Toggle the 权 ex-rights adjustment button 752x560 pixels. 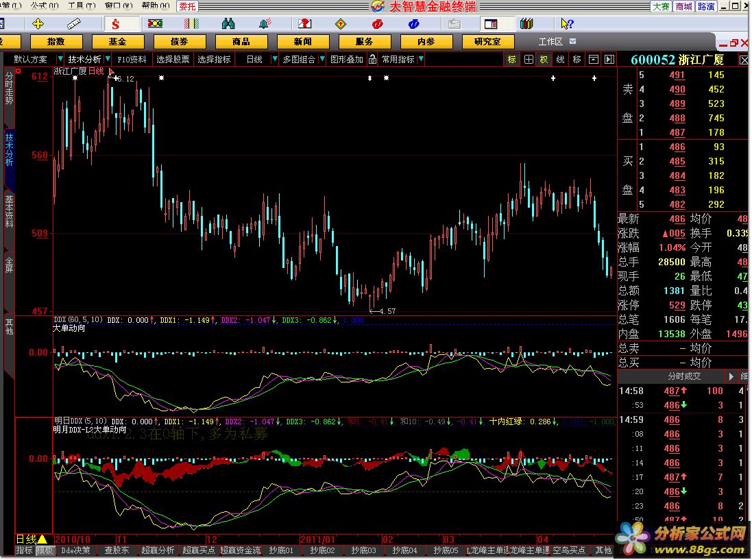pos(544,60)
